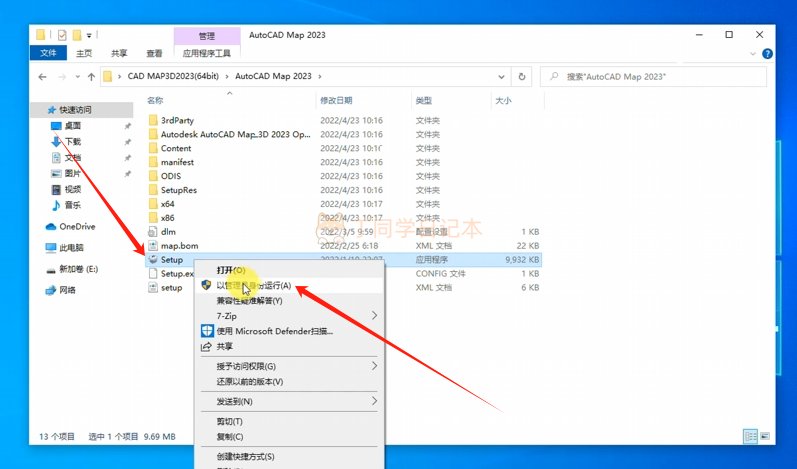This screenshot has height=469, width=797.
Task: Open the downloads (下载) quick access icon
Action: pyautogui.click(x=56, y=141)
